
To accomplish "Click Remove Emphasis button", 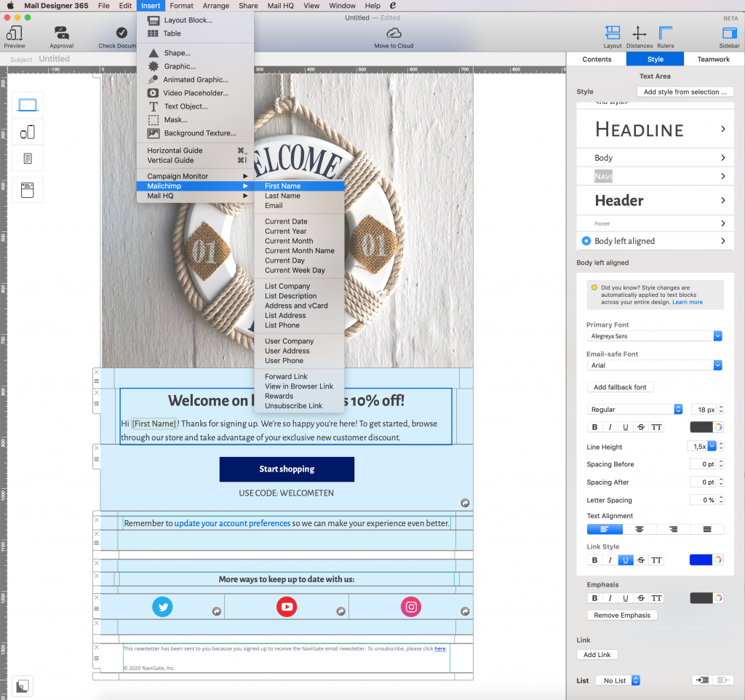I will click(622, 615).
